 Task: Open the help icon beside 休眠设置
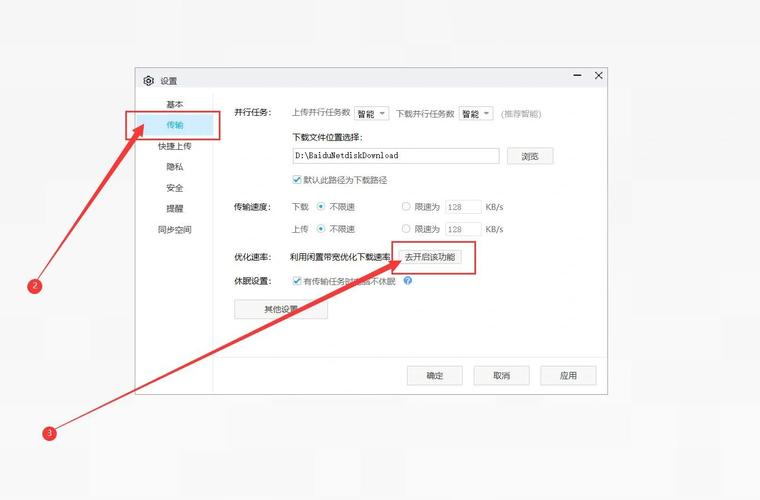pyautogui.click(x=408, y=281)
